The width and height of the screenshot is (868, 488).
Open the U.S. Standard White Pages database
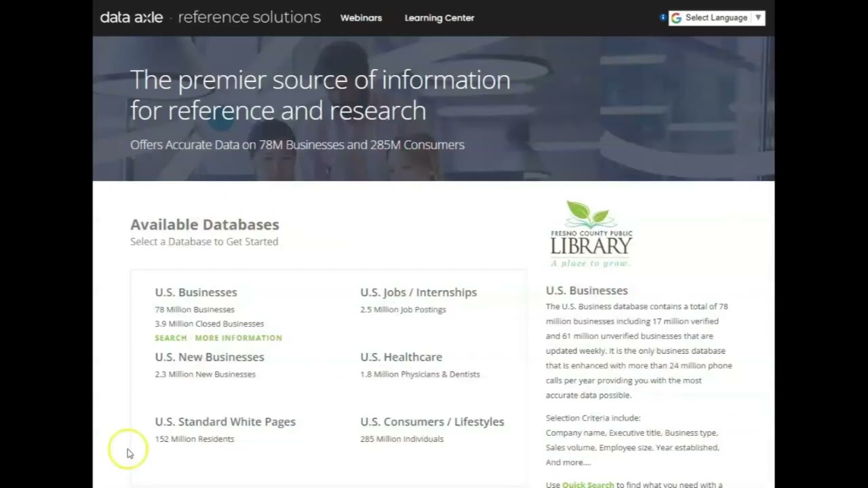point(225,422)
